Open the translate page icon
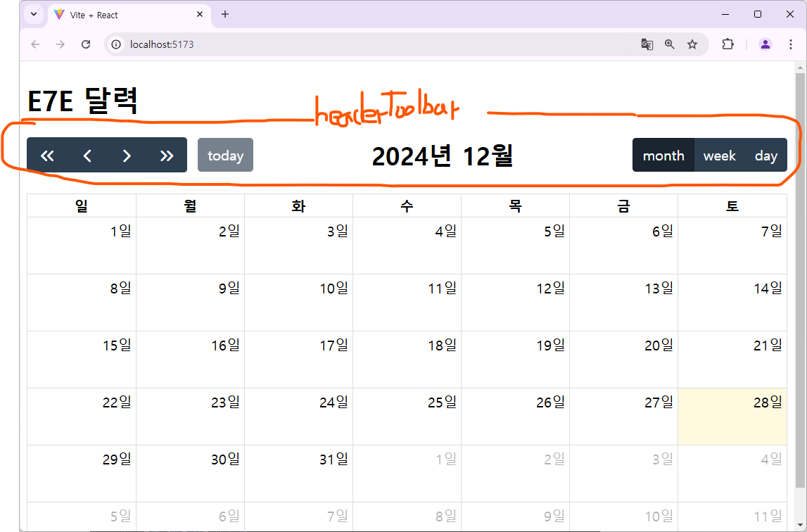This screenshot has height=532, width=807. tap(647, 44)
